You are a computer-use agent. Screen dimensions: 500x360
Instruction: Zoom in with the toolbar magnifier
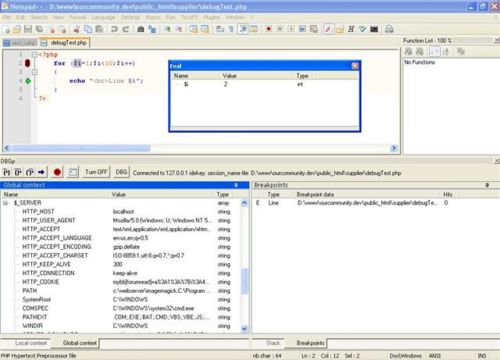tap(167, 29)
